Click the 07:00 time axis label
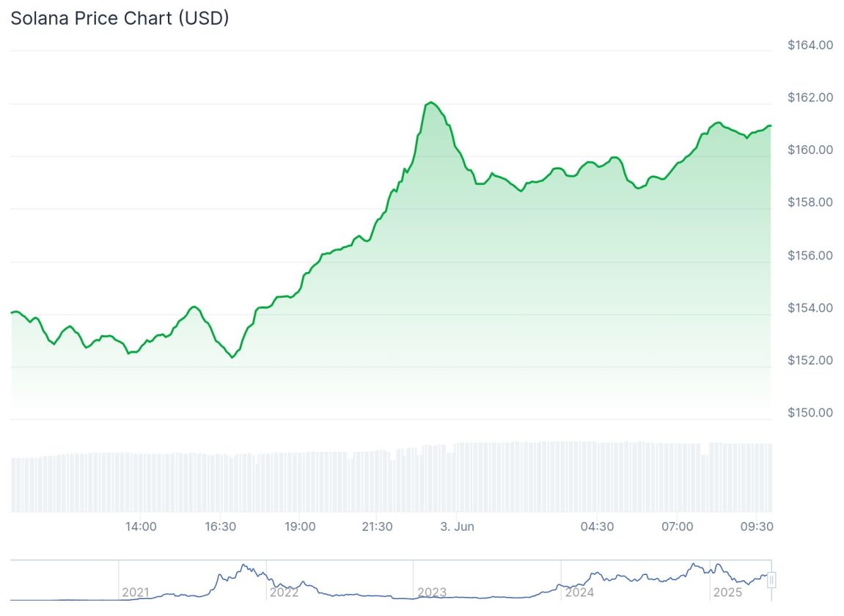This screenshot has width=844, height=616. [x=677, y=527]
